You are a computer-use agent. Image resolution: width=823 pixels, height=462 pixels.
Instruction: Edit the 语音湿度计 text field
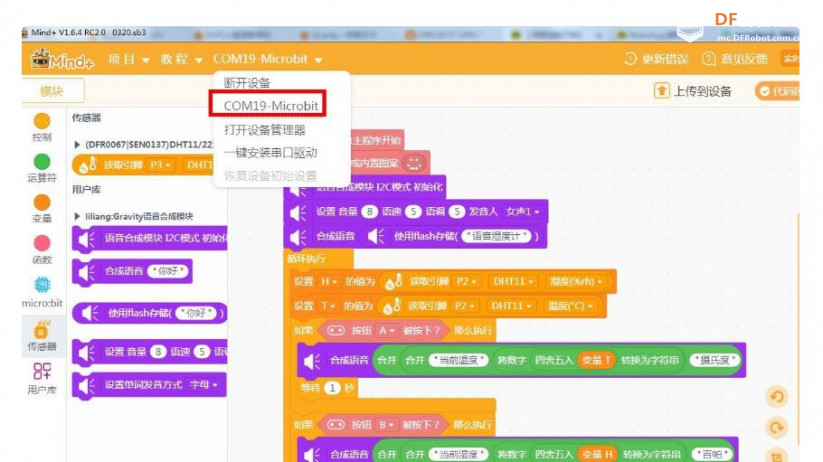(496, 237)
